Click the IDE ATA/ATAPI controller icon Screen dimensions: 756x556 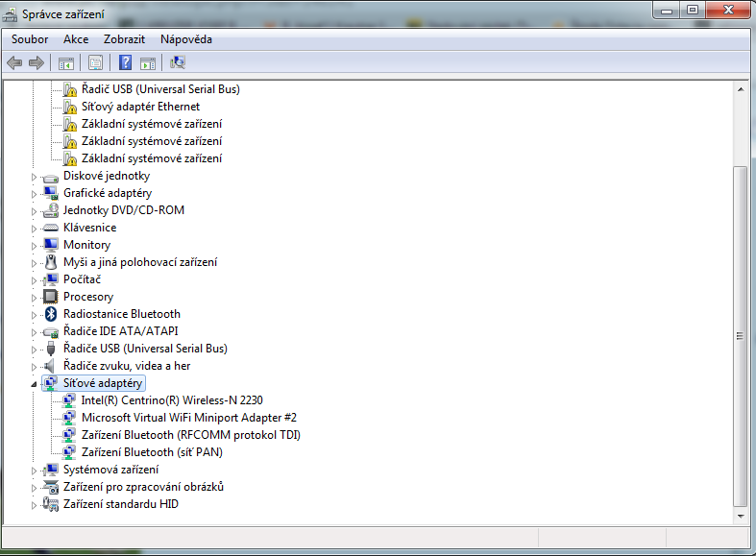pos(51,332)
